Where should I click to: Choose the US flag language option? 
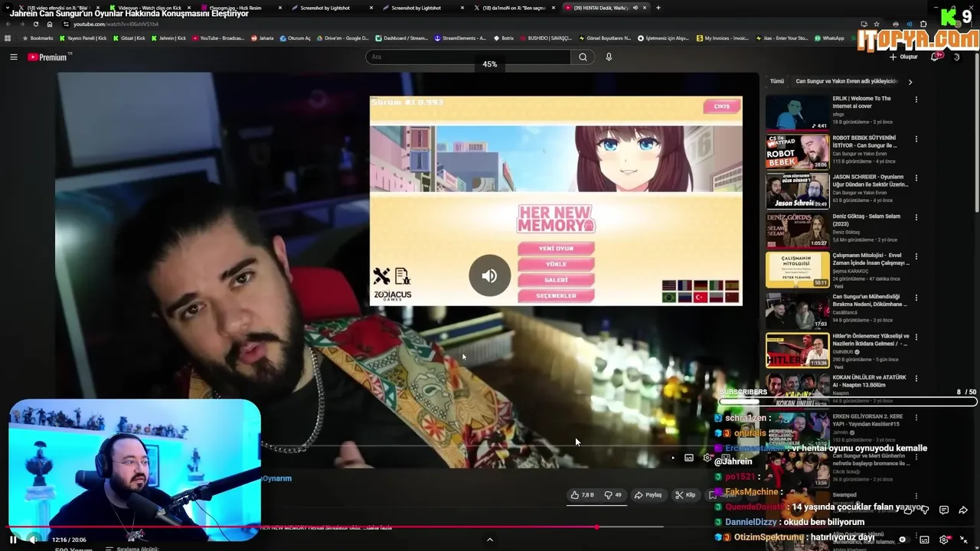coord(669,285)
